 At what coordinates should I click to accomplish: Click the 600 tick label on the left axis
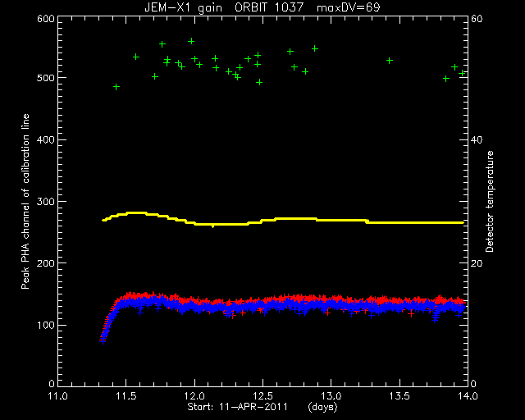46,18
